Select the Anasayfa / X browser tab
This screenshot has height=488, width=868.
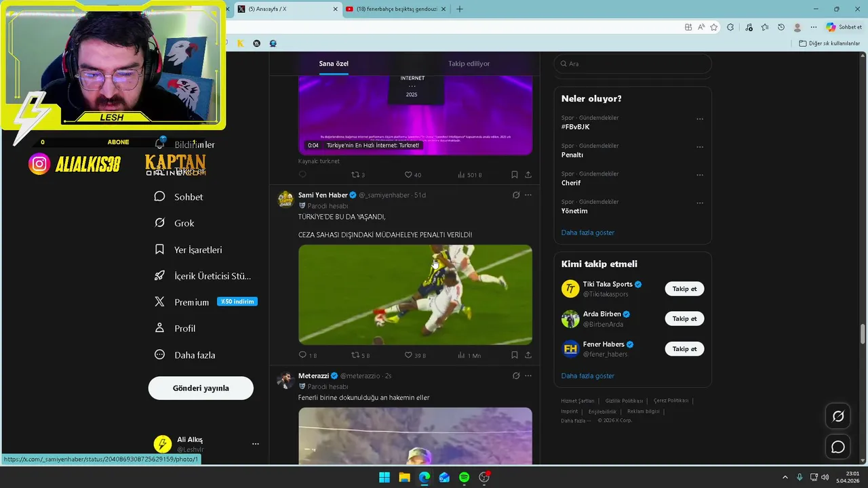[288, 9]
